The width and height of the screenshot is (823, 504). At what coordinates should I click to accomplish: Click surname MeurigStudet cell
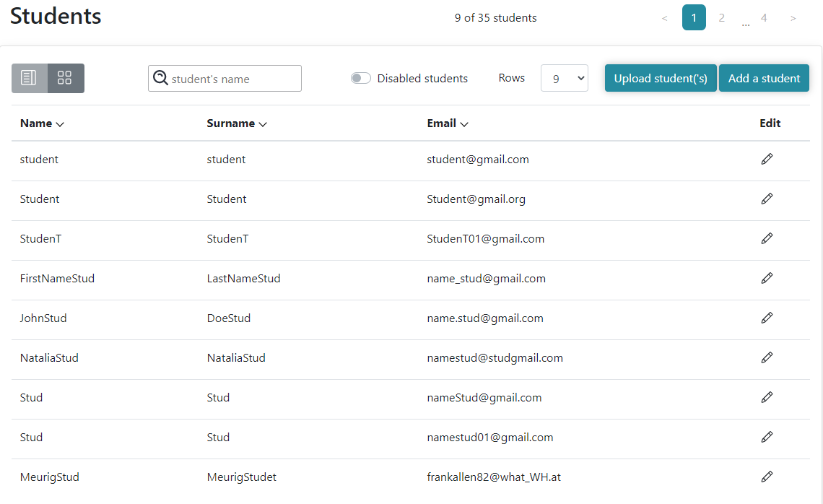(241, 477)
